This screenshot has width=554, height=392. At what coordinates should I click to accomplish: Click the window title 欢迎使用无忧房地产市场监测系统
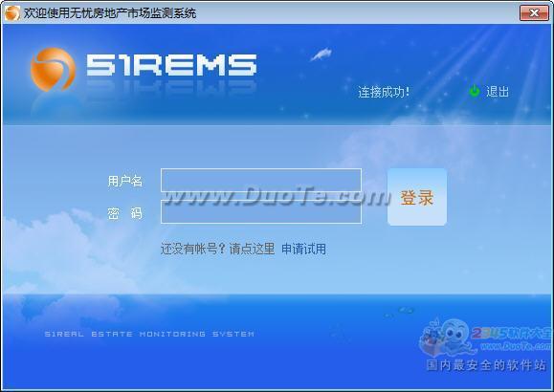pos(110,13)
